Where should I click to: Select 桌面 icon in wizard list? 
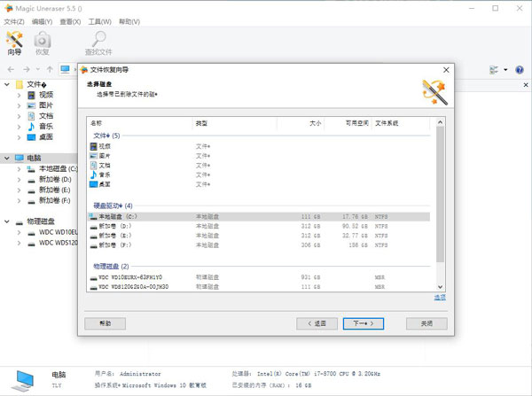pos(94,184)
